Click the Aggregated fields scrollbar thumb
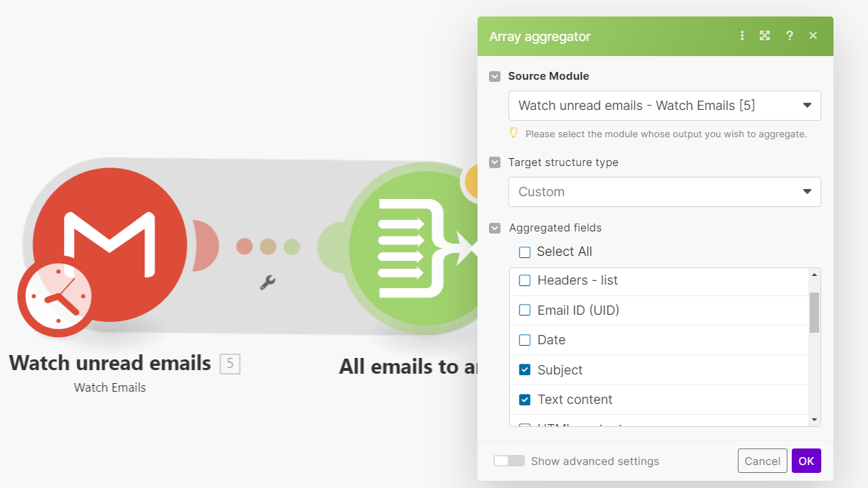The height and width of the screenshot is (488, 868). click(x=814, y=313)
